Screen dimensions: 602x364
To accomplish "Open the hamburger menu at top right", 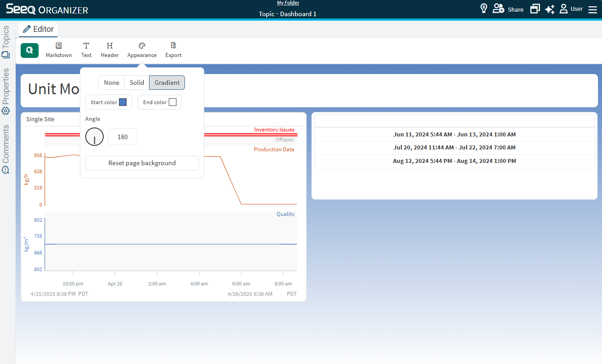I will point(593,9).
